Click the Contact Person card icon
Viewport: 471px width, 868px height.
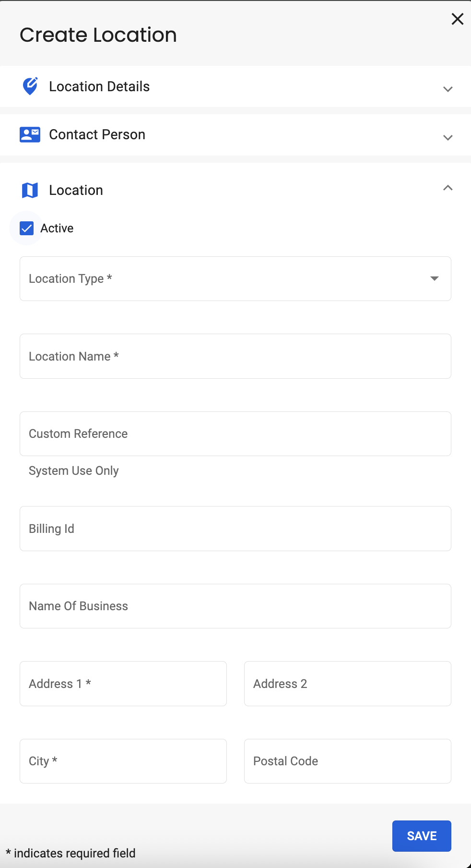pos(30,135)
